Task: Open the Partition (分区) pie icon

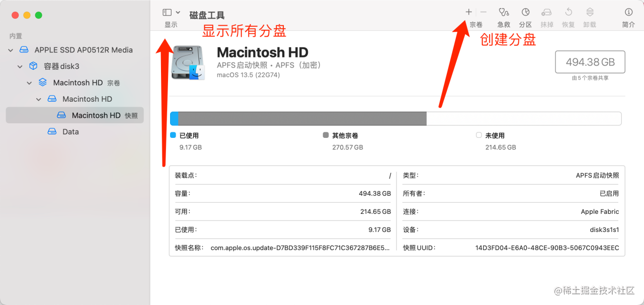Action: pos(525,12)
